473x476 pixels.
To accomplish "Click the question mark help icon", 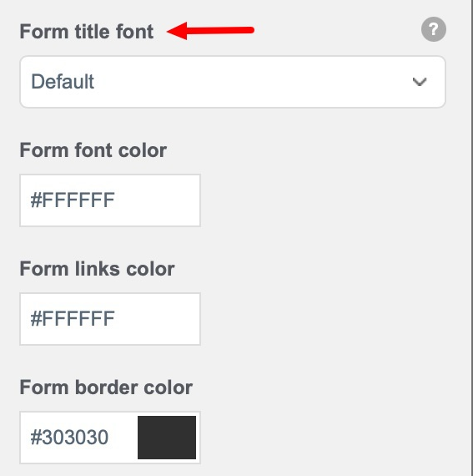I will click(434, 29).
